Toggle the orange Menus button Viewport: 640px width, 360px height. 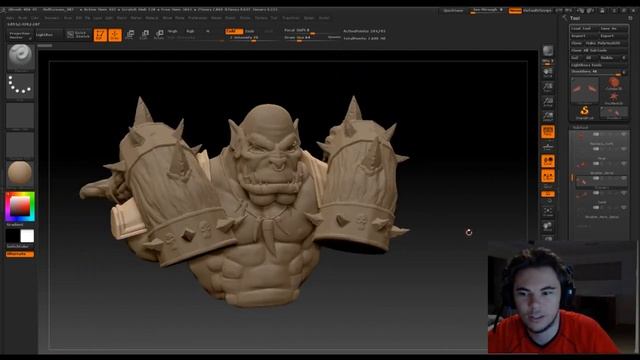pos(515,11)
